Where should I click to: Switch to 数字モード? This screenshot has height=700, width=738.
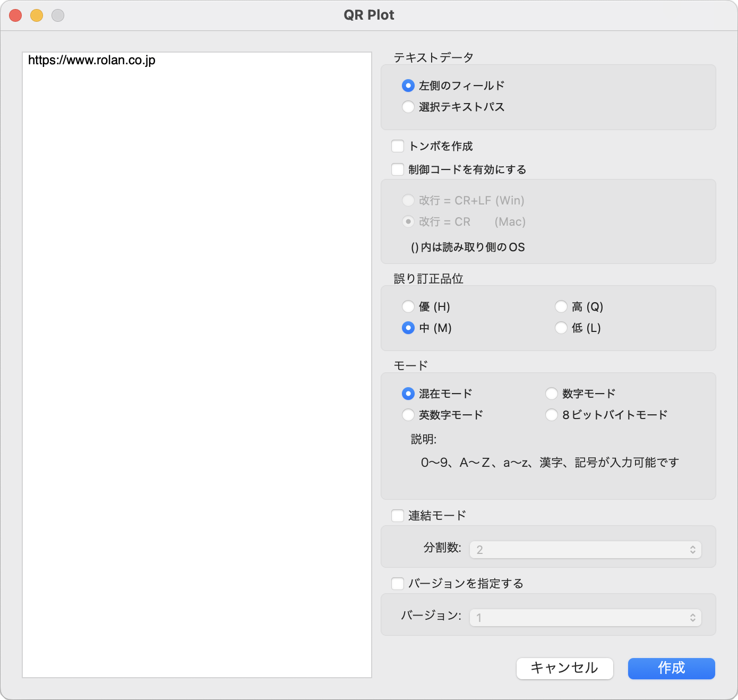(552, 393)
